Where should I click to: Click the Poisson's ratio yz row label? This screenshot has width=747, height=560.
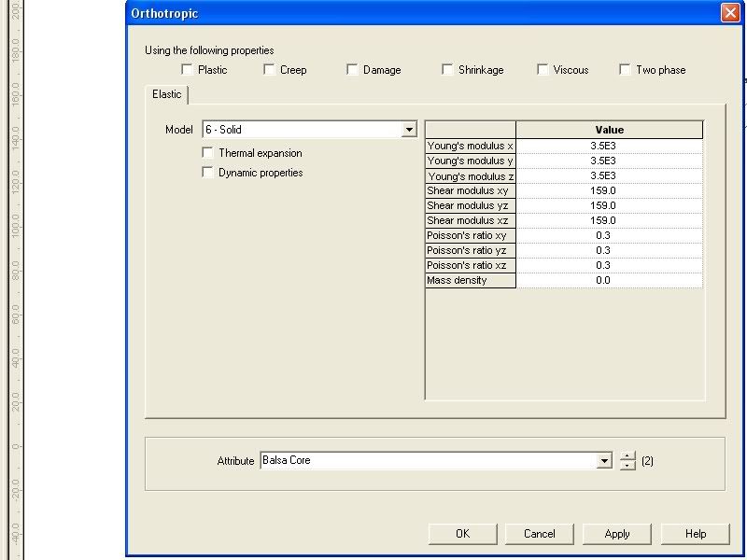click(471, 250)
